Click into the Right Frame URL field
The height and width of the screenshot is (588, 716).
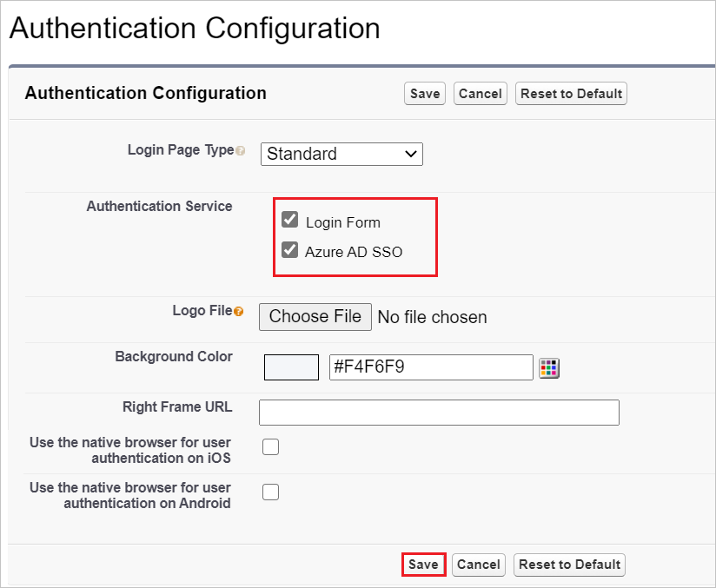coord(439,413)
